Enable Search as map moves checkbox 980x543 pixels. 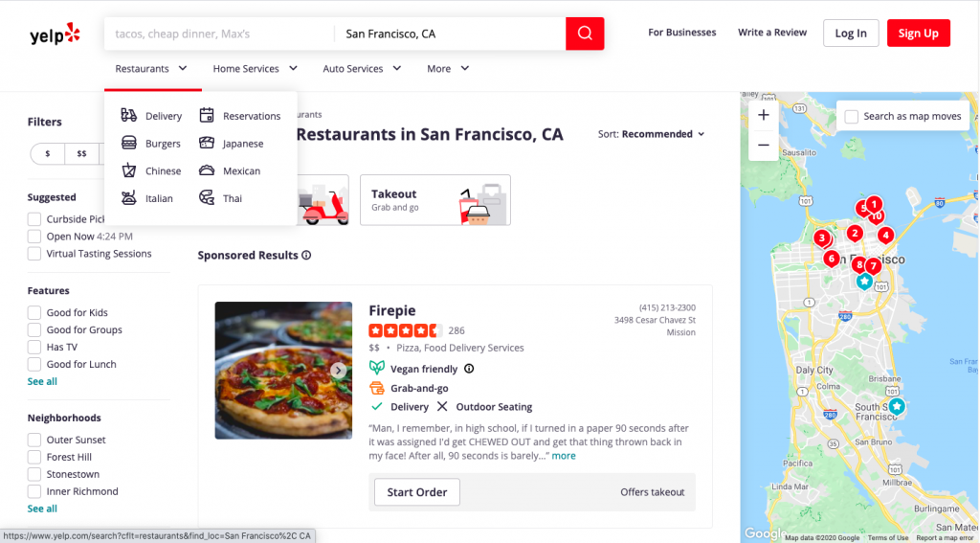tap(852, 117)
